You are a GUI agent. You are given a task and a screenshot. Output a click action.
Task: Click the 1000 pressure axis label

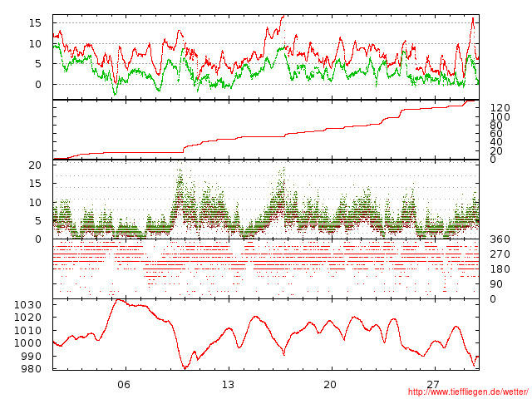coord(27,343)
